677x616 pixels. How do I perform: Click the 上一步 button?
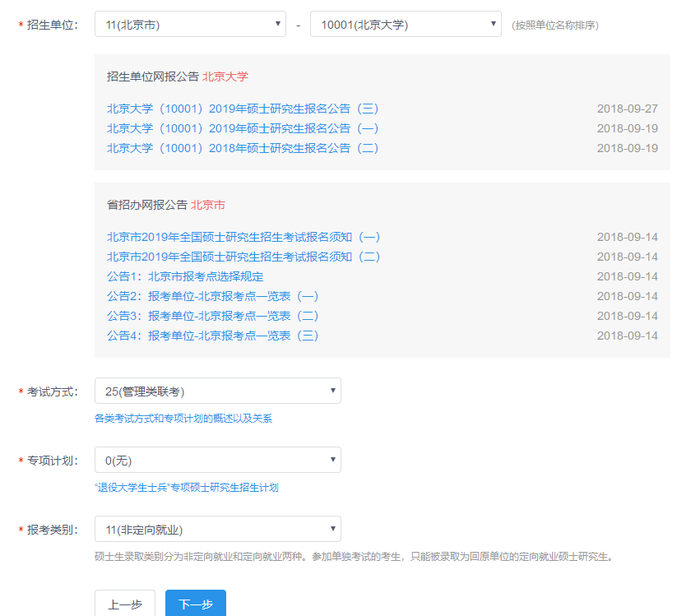tap(124, 604)
